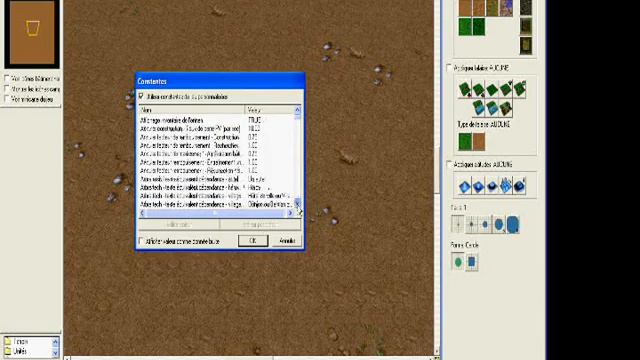Select the second blue elevation tool icon
Screen dimensions: 640x360
478,187
